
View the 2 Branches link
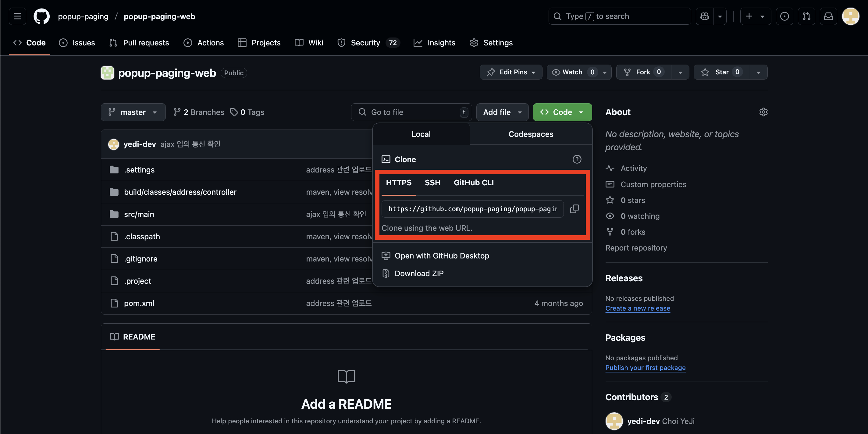[x=199, y=112]
